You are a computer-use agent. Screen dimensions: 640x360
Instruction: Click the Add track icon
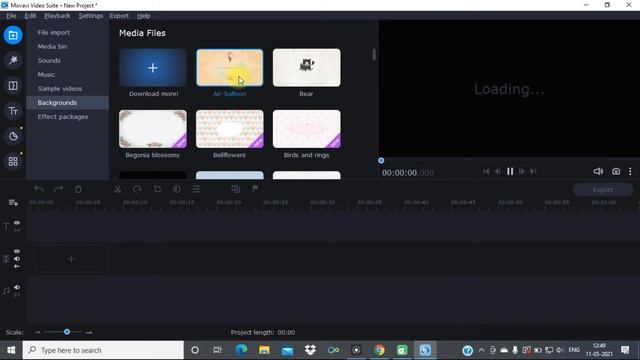click(x=13, y=203)
